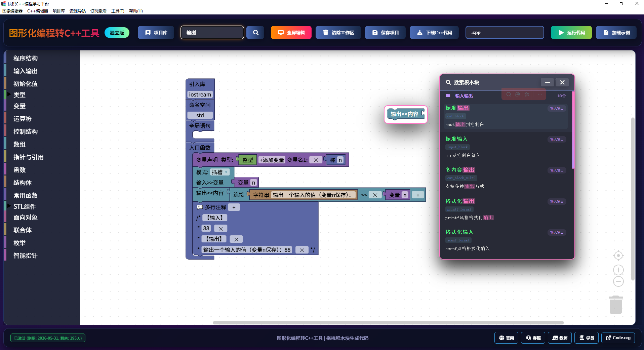Expand the STL组件 category in the sidebar
The width and height of the screenshot is (644, 350).
(24, 206)
